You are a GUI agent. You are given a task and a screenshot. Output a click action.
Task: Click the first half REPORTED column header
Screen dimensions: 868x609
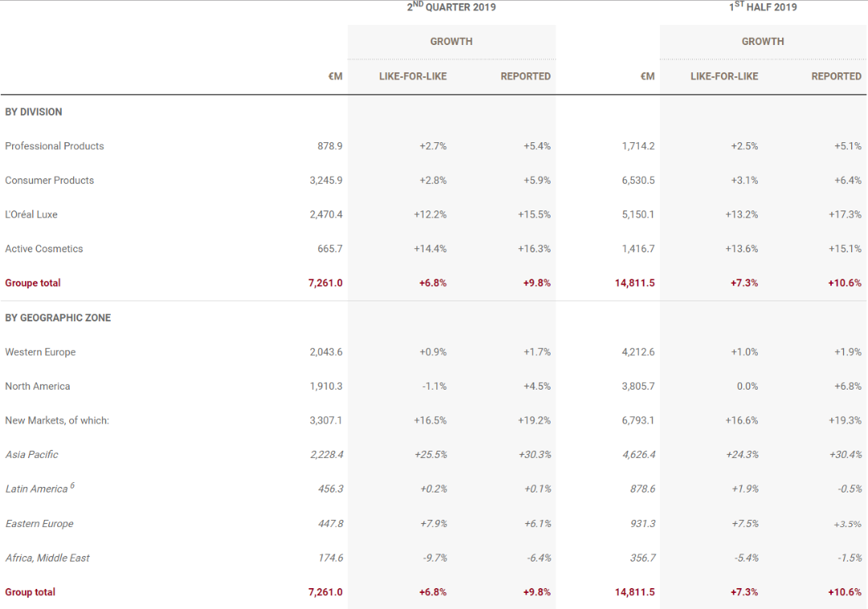(x=836, y=76)
